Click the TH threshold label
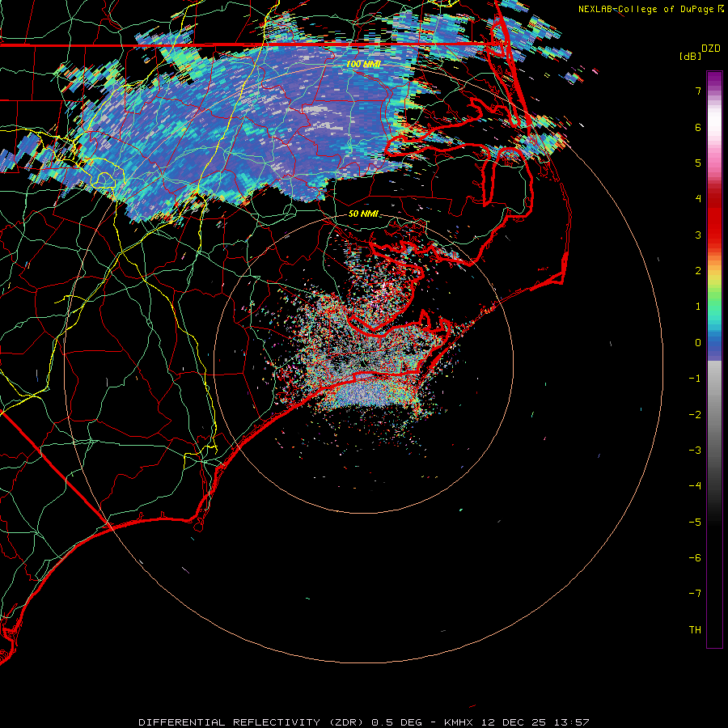The image size is (728, 728). (x=695, y=630)
